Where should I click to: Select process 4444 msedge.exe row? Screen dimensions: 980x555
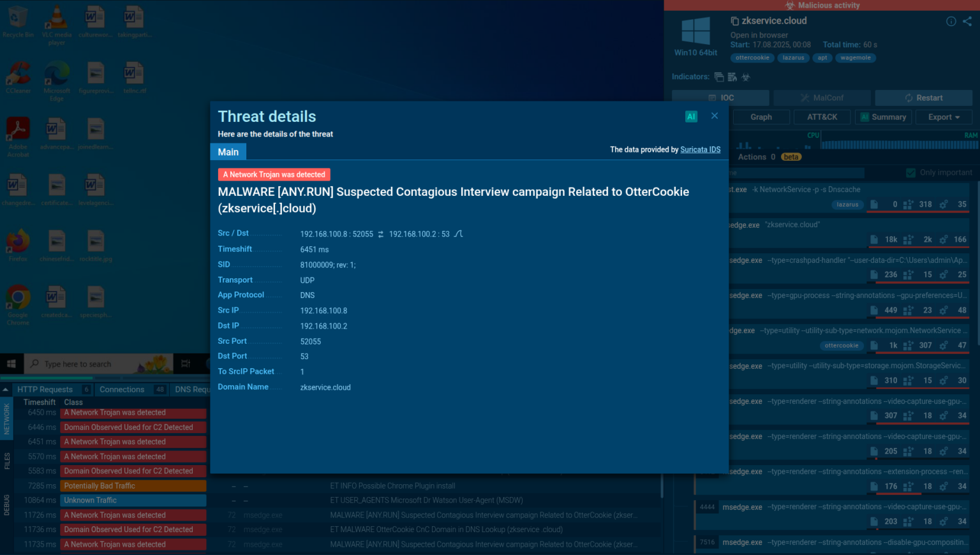(x=833, y=514)
